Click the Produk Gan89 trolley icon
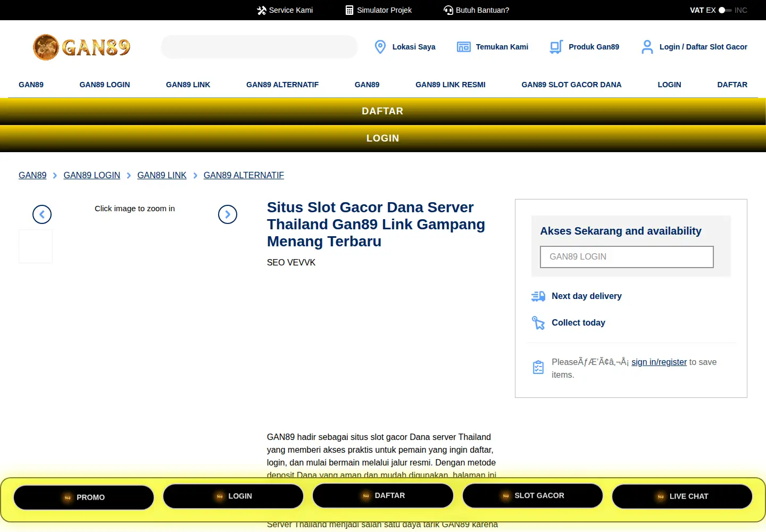 coord(556,47)
